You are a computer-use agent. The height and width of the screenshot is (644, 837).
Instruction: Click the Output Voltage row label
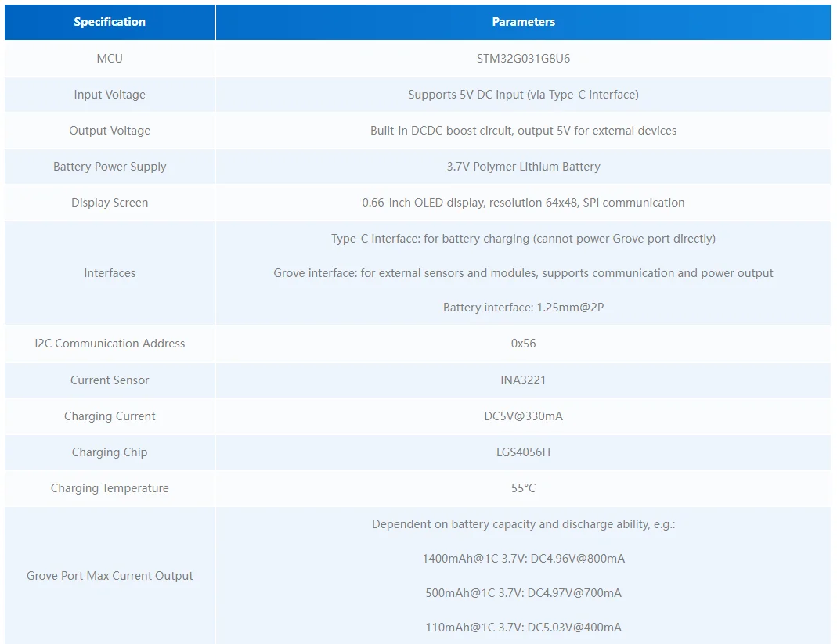tap(110, 131)
